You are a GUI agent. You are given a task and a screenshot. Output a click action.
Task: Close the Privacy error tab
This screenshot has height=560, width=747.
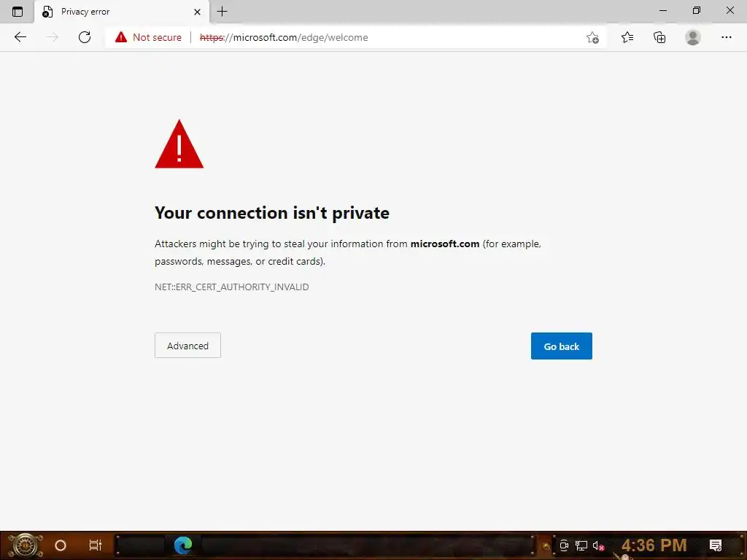tap(197, 12)
